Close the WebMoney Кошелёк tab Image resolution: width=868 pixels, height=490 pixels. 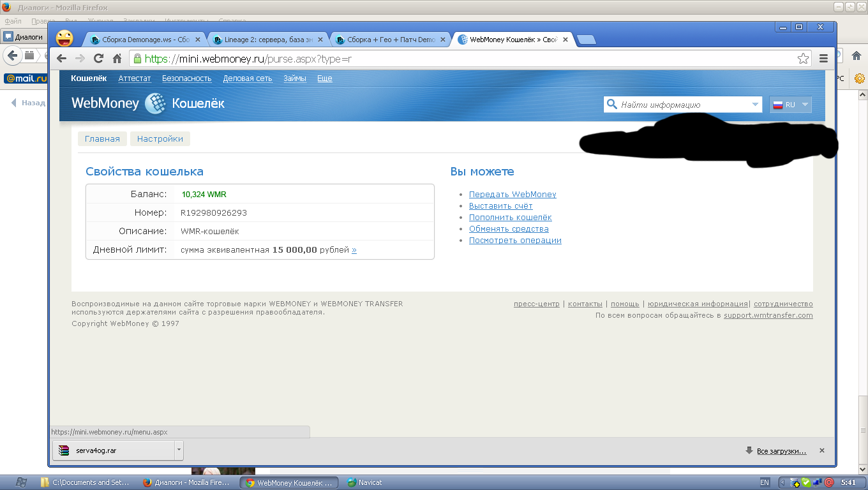(x=565, y=40)
